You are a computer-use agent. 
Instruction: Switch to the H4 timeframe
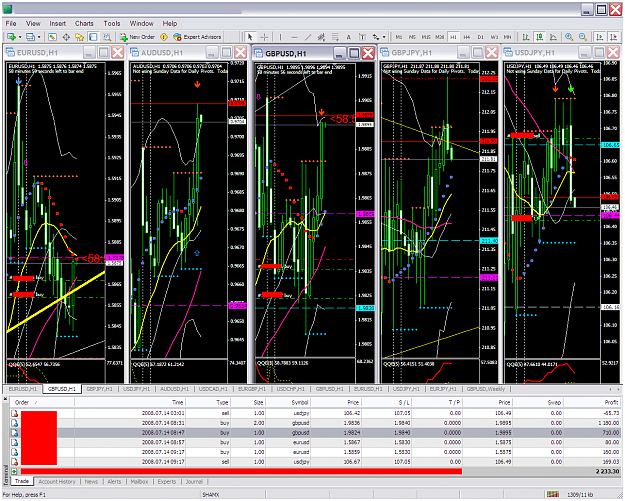467,37
